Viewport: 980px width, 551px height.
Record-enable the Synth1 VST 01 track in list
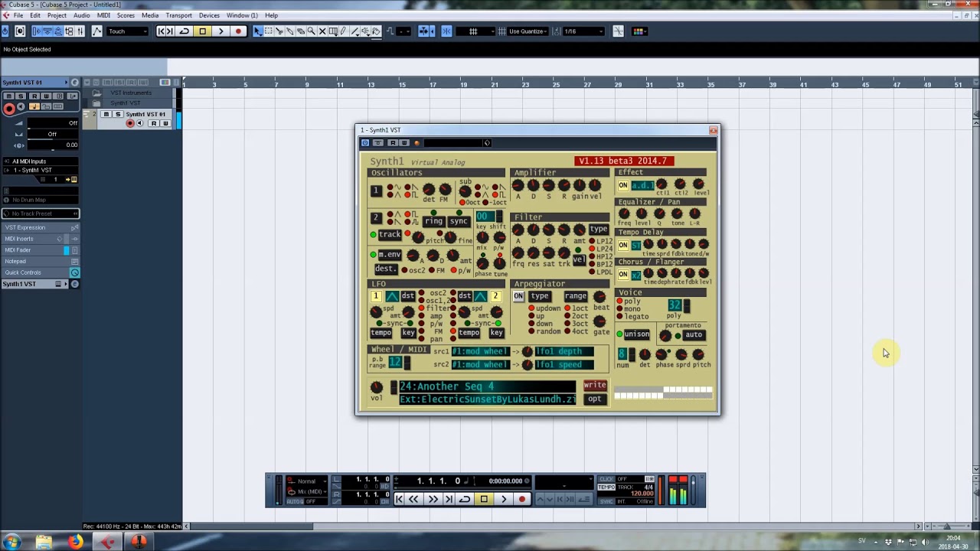point(130,123)
